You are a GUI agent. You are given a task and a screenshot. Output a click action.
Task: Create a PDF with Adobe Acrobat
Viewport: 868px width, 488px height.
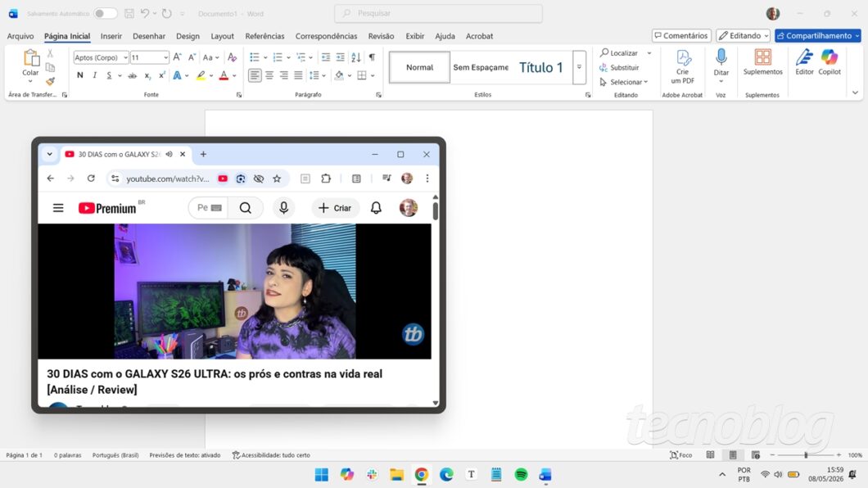[x=683, y=66]
